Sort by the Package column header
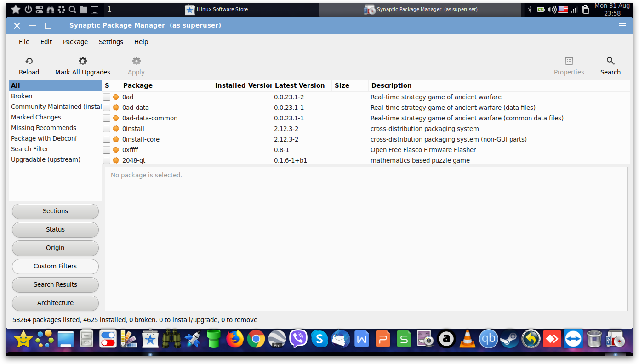The height and width of the screenshot is (364, 639). pos(166,85)
